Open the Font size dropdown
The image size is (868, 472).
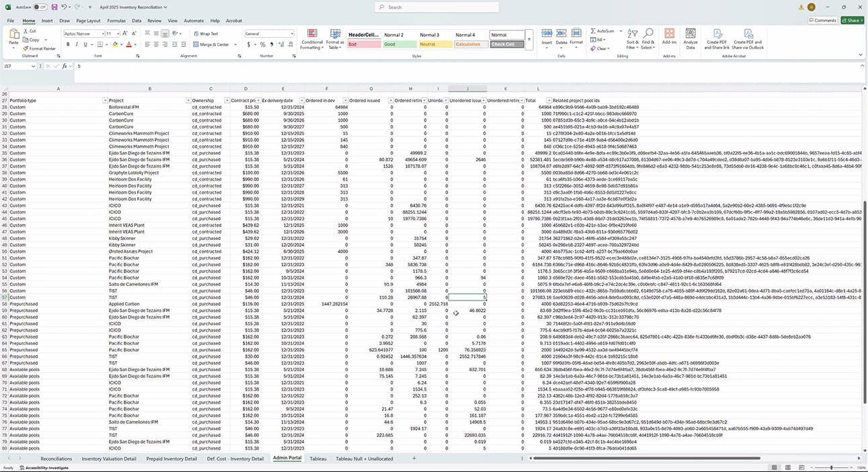pos(119,34)
